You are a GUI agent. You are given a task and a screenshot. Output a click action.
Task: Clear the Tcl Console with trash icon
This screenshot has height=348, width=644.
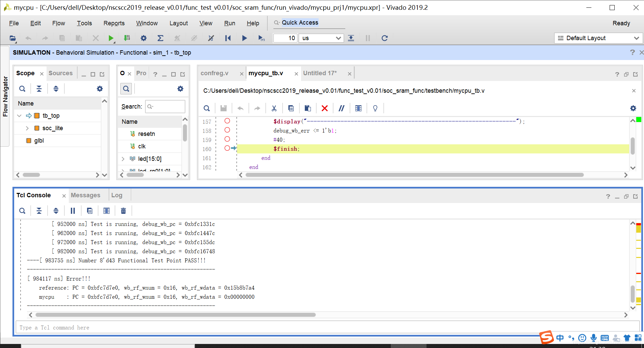123,211
